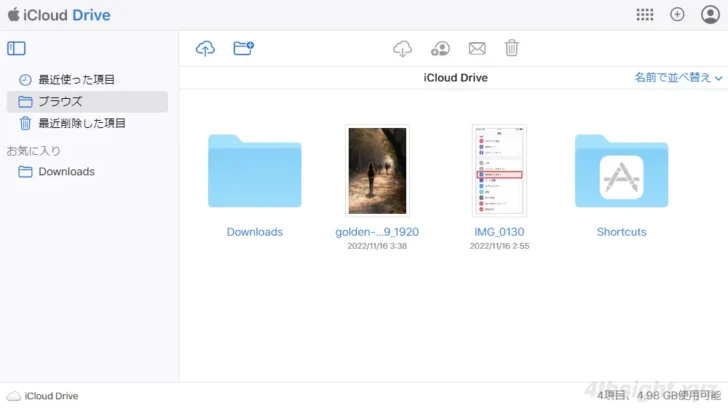Click the IMG_0130 file name
The image size is (728, 408).
click(499, 232)
